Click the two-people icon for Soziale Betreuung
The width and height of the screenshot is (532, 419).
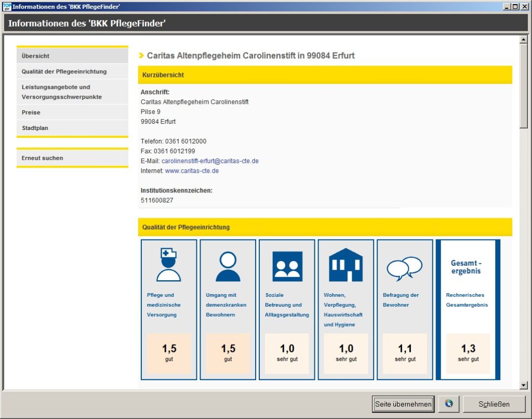point(287,266)
